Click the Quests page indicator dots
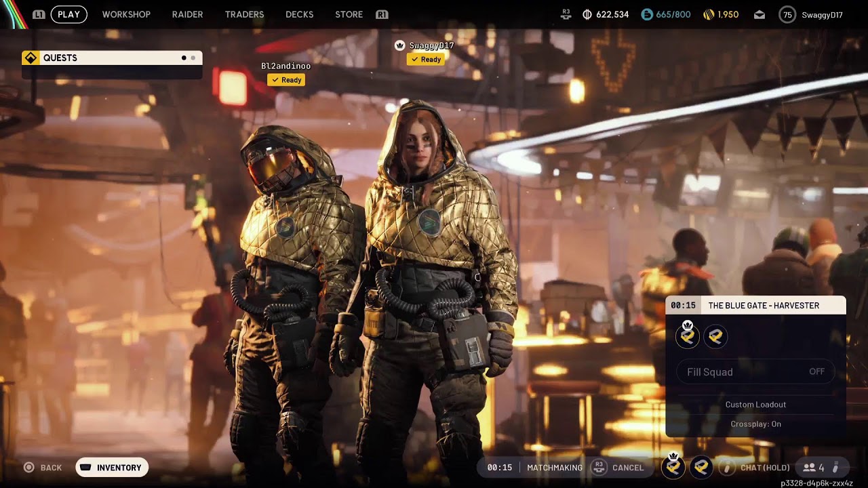This screenshot has height=488, width=868. (189, 58)
